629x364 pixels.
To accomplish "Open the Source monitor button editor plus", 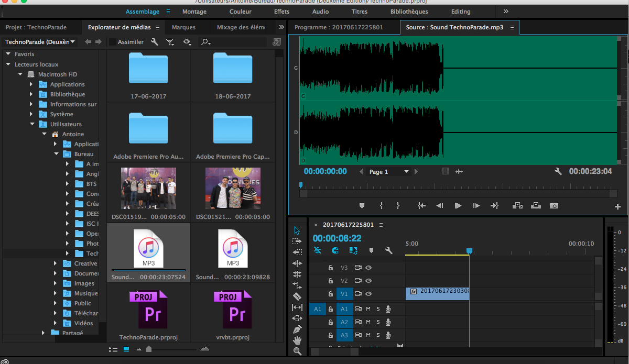I will 617,206.
